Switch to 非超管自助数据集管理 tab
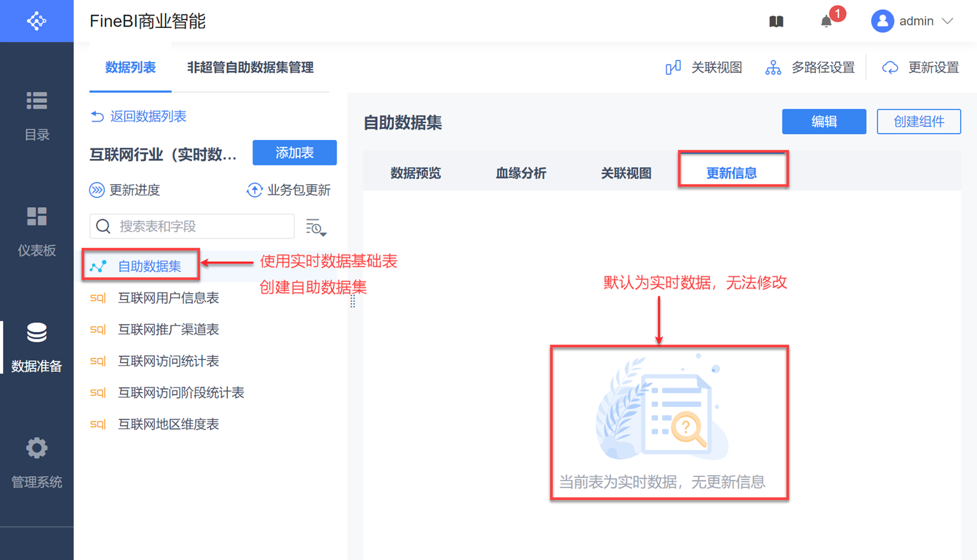The height and width of the screenshot is (560, 977). pyautogui.click(x=250, y=68)
